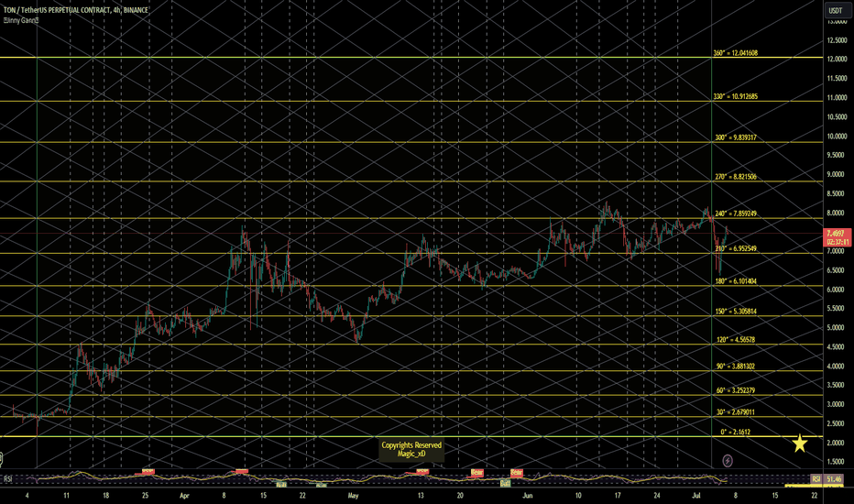Select the 90° = 3.881302 level label
This screenshot has width=854, height=504.
[735, 367]
